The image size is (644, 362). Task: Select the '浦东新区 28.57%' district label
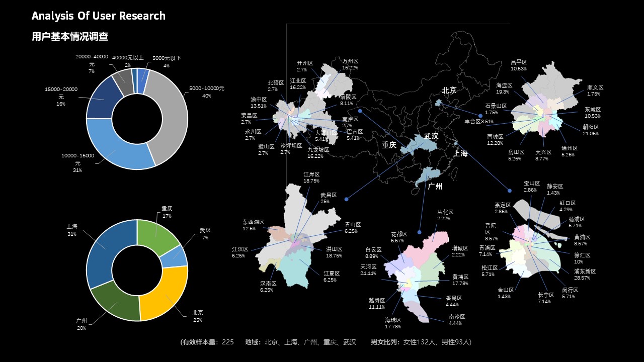pyautogui.click(x=585, y=275)
